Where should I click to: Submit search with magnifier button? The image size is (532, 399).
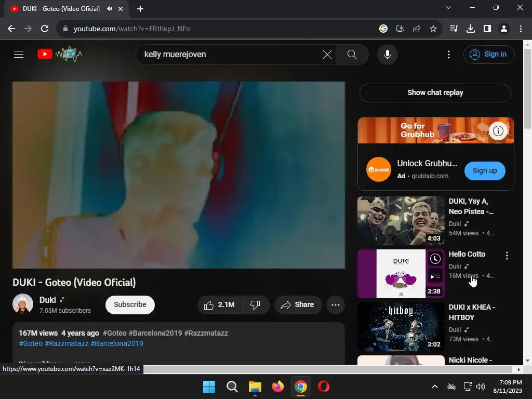[x=352, y=54]
